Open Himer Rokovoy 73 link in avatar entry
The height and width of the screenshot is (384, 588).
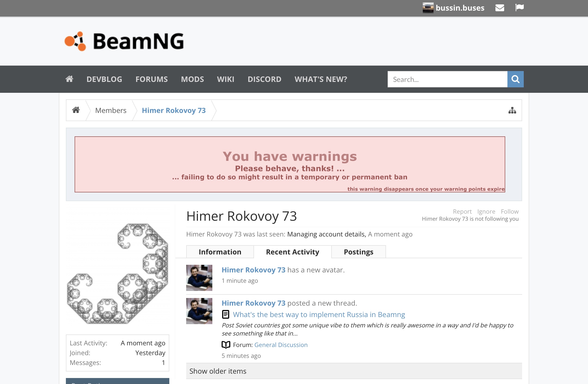(x=253, y=270)
